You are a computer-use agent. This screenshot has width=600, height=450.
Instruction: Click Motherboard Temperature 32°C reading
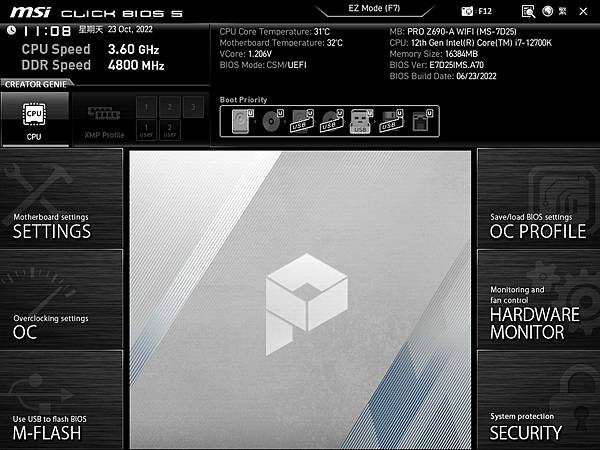pos(281,43)
